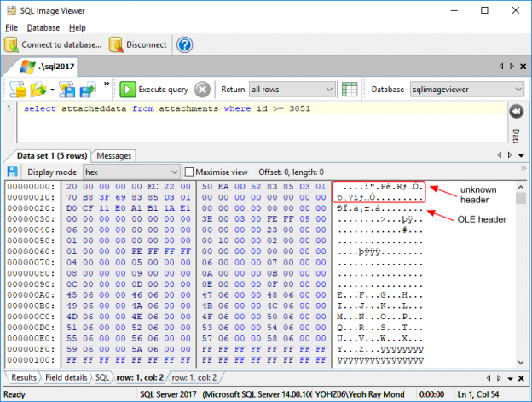Open the File menu
Viewport: 532px width, 402px height.
12,28
